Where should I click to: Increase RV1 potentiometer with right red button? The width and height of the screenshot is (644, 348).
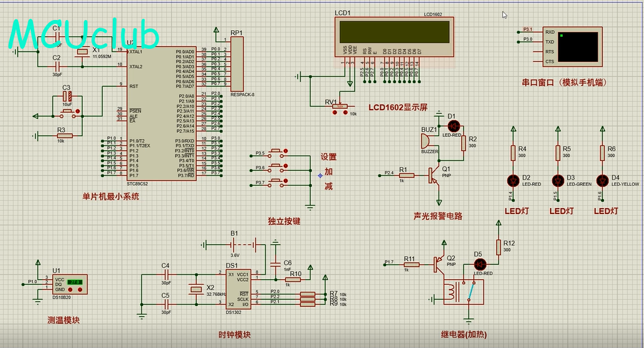coord(345,113)
